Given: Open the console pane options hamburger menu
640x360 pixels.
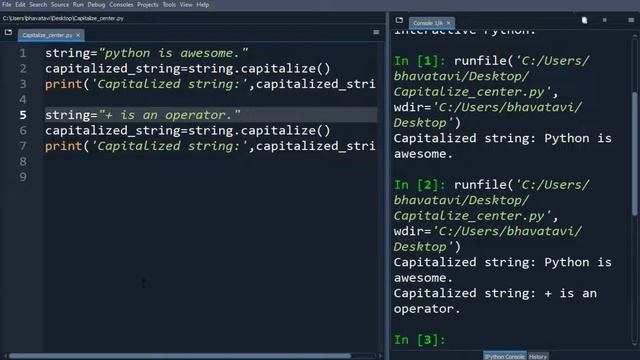Looking at the screenshot, I should pyautogui.click(x=631, y=20).
